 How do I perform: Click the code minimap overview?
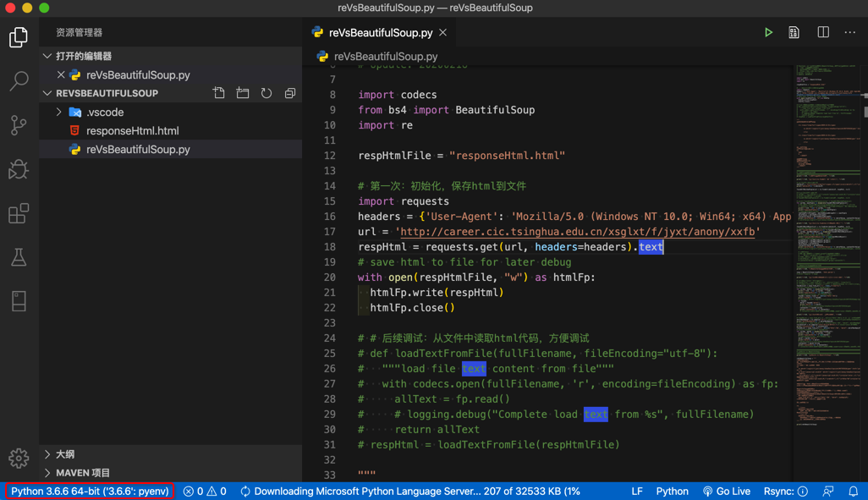point(827,244)
